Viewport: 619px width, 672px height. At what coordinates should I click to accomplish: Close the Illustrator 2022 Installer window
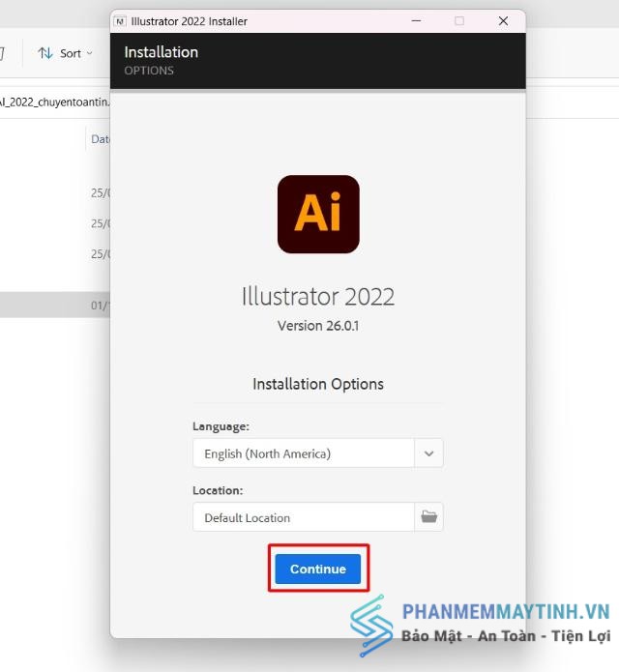pos(503,21)
